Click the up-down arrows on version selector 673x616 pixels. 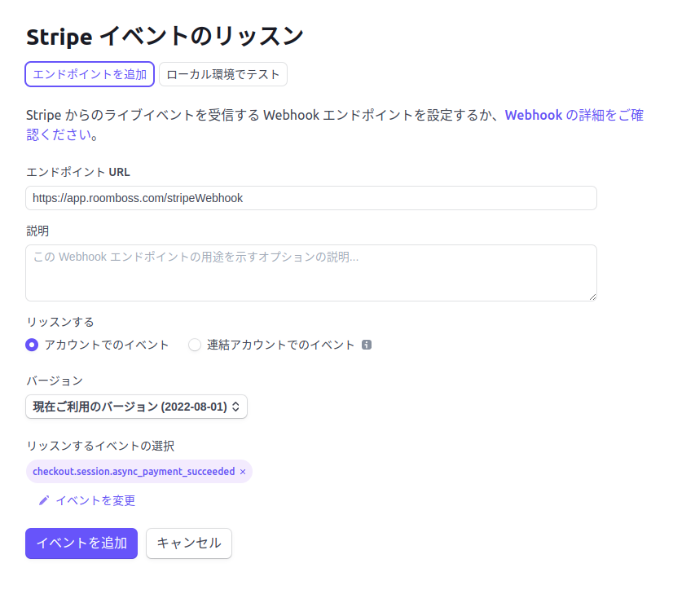tap(235, 407)
